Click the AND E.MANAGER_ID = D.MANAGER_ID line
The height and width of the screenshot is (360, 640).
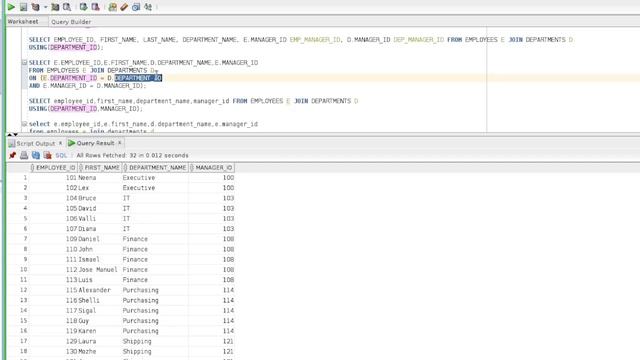(x=87, y=86)
